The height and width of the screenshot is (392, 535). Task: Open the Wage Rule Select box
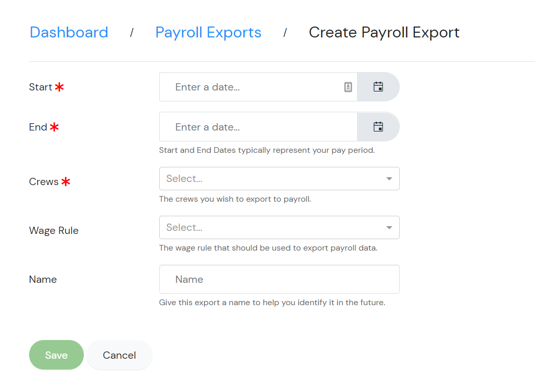pyautogui.click(x=279, y=227)
